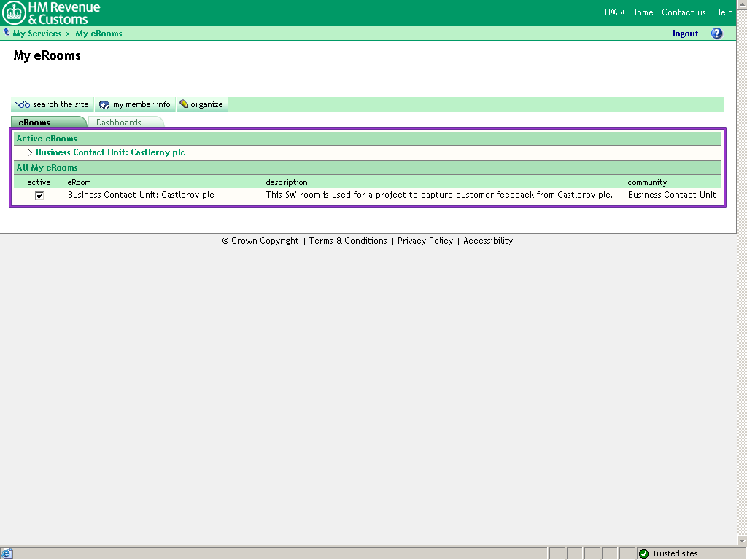Click the organize pencil icon
Image resolution: width=747 pixels, height=560 pixels.
(184, 104)
